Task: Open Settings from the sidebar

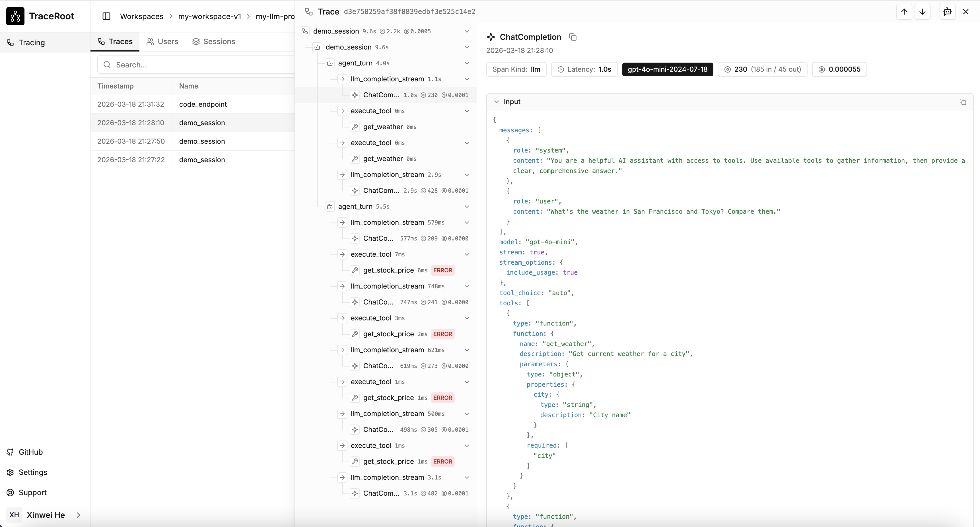Action: click(33, 472)
